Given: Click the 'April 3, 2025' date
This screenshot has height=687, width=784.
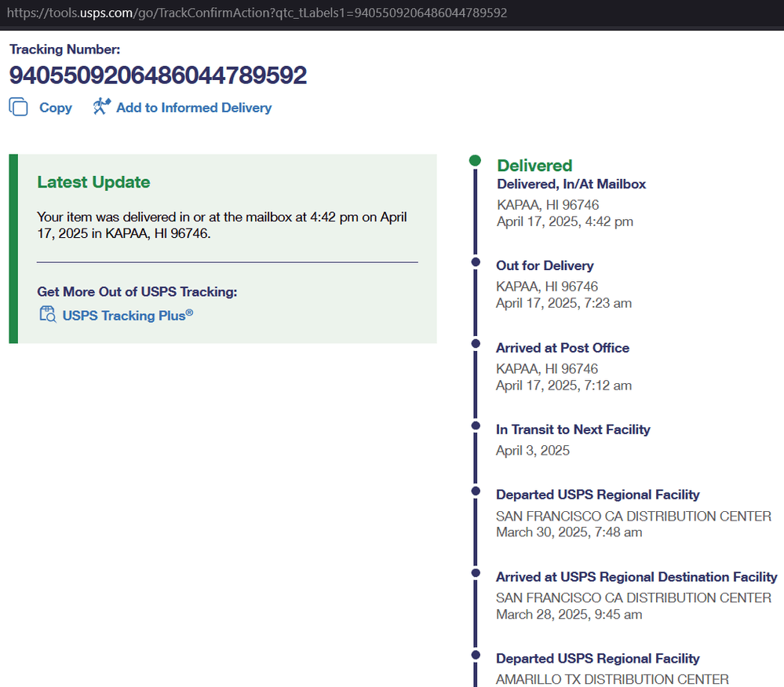Looking at the screenshot, I should tap(533, 451).
